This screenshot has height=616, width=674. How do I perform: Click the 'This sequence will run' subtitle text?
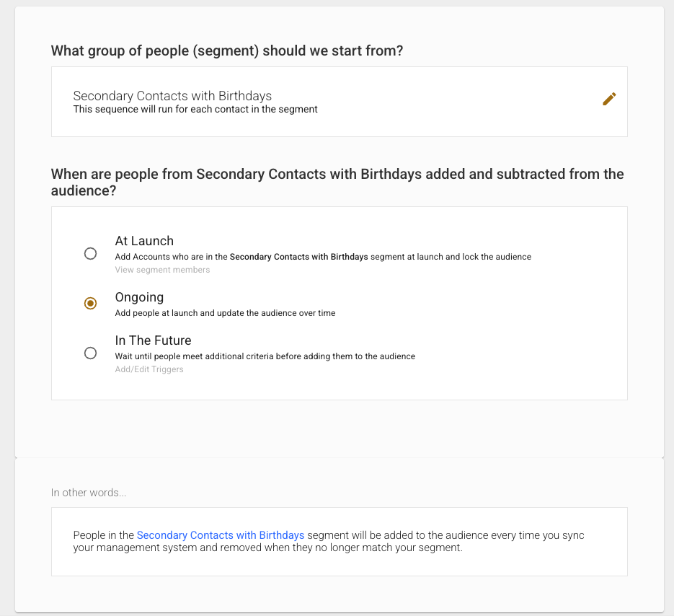(x=195, y=110)
